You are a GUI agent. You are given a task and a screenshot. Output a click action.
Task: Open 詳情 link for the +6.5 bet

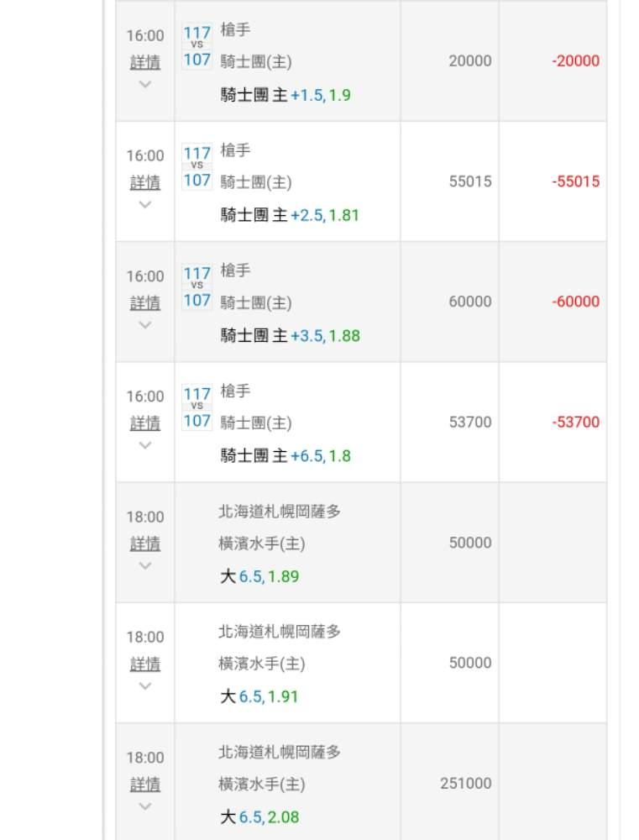point(145,423)
